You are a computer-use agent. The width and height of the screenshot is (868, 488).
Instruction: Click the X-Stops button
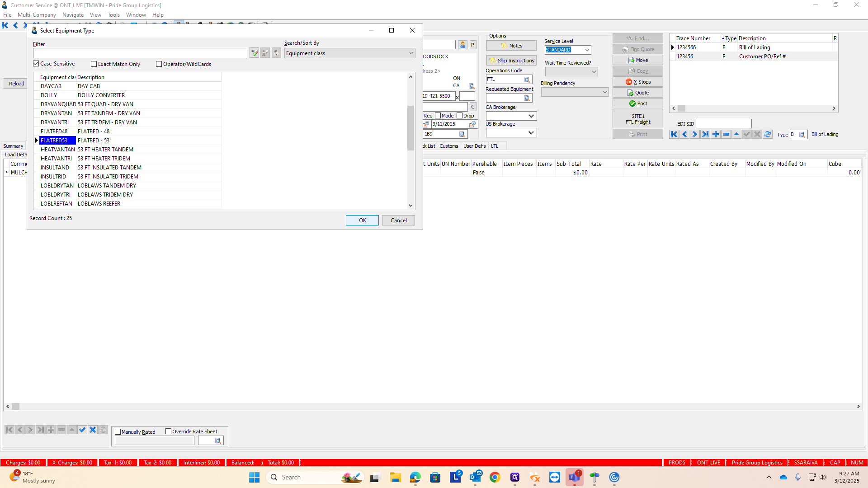638,82
